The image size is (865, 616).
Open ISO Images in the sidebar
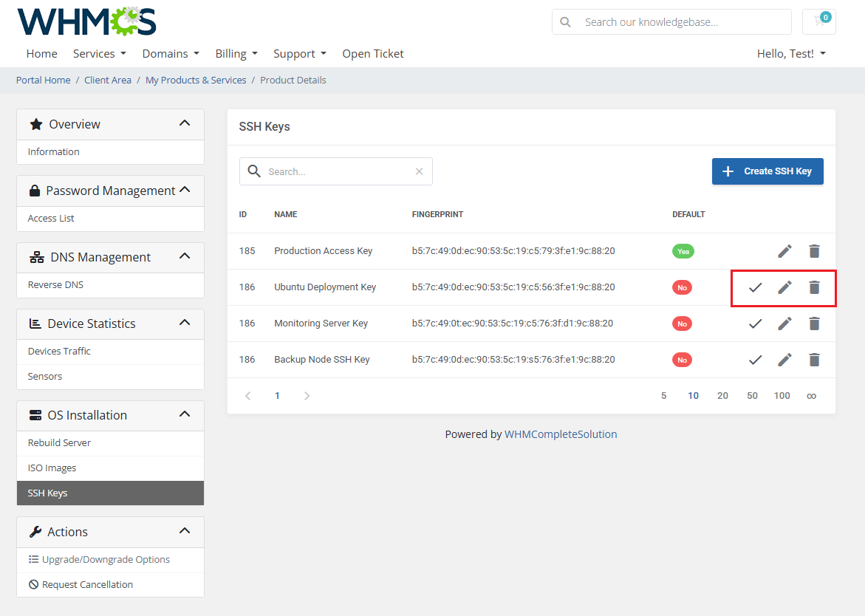point(110,468)
